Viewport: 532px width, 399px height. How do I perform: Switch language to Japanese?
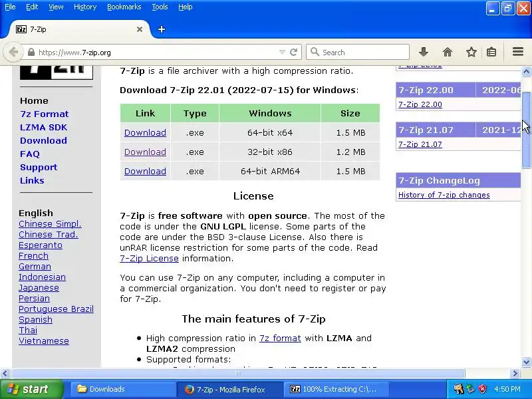click(39, 288)
